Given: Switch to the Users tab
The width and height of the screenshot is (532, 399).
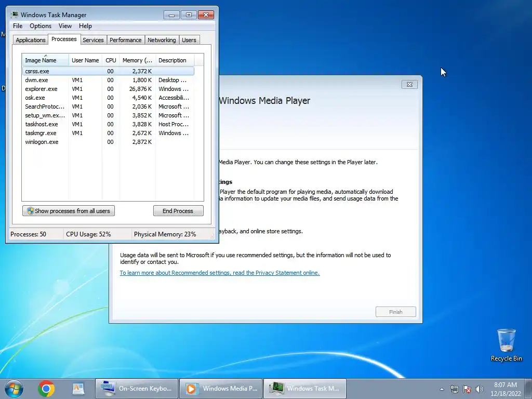Looking at the screenshot, I should [189, 40].
